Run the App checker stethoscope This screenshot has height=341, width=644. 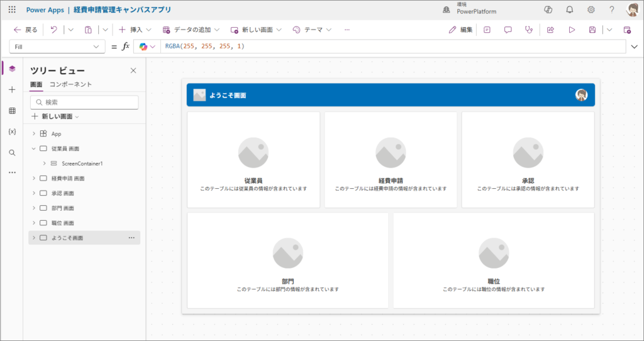point(528,30)
